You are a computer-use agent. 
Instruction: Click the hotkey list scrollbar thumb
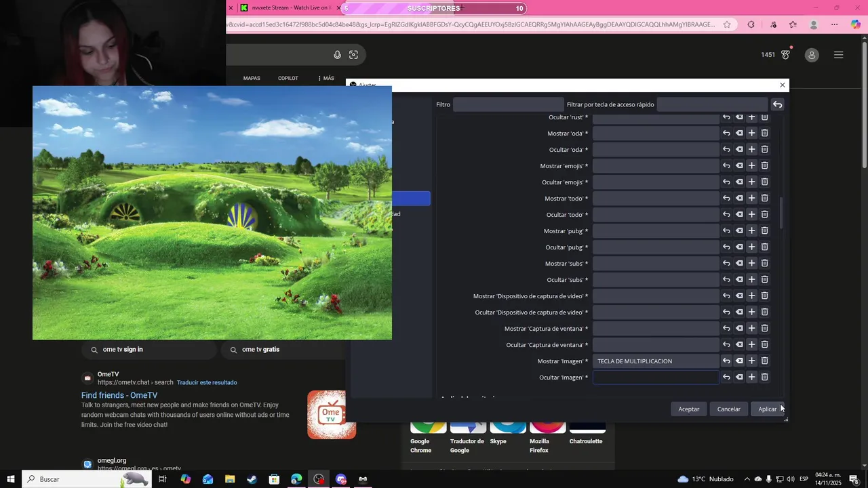point(782,213)
